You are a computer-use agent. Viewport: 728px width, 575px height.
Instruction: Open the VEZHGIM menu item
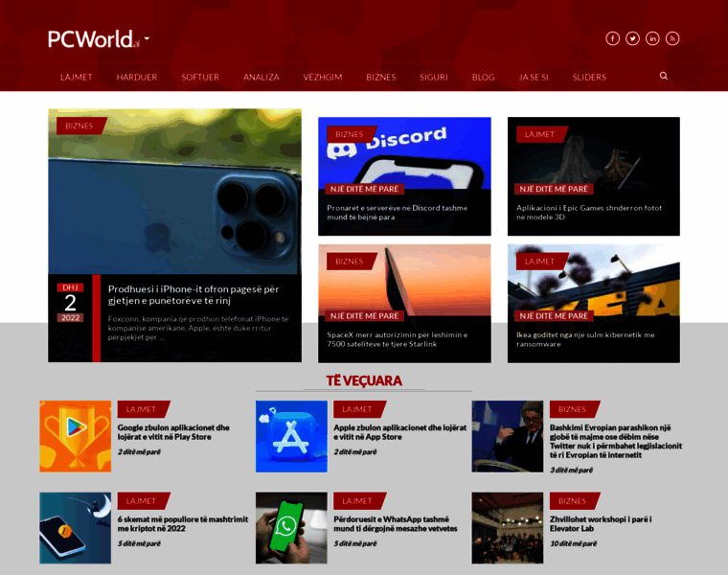pos(322,77)
